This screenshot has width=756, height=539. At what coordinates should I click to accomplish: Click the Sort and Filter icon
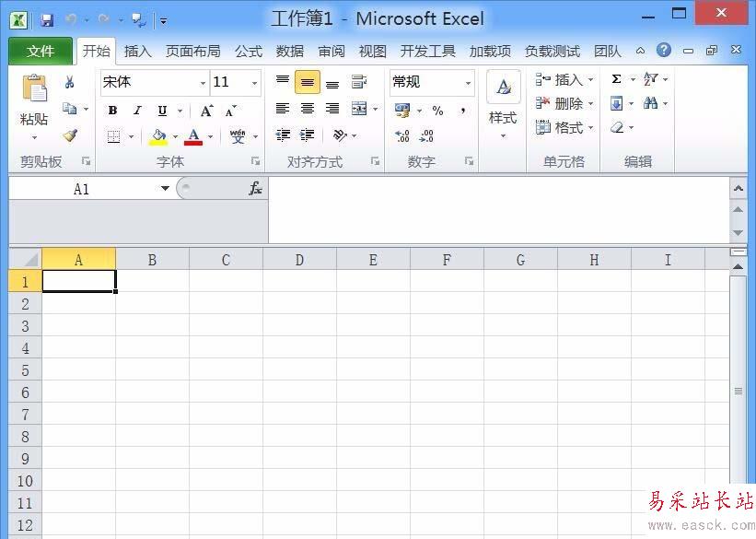[650, 79]
